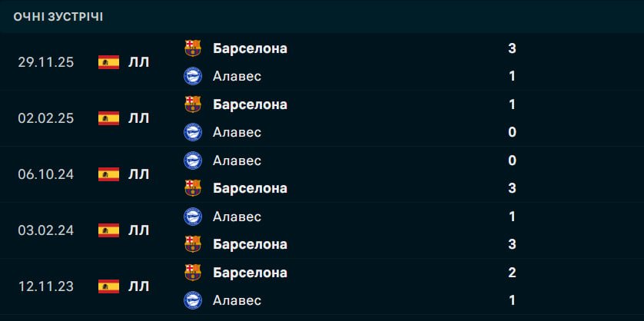Click Alaves crest in 12.11.23 match
Image resolution: width=644 pixels, height=321 pixels.
pyautogui.click(x=193, y=300)
